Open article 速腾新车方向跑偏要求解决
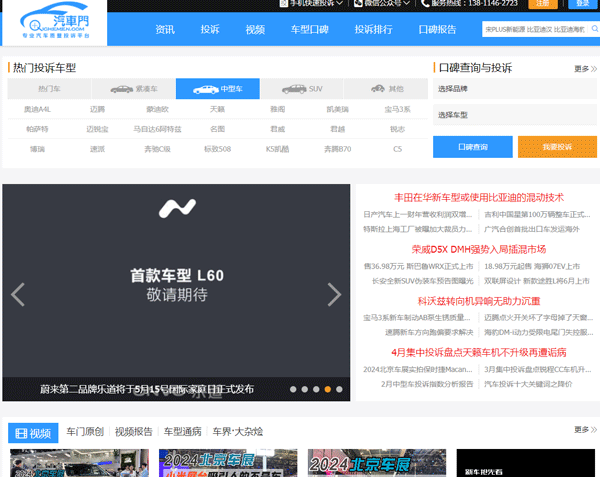 tap(429, 332)
